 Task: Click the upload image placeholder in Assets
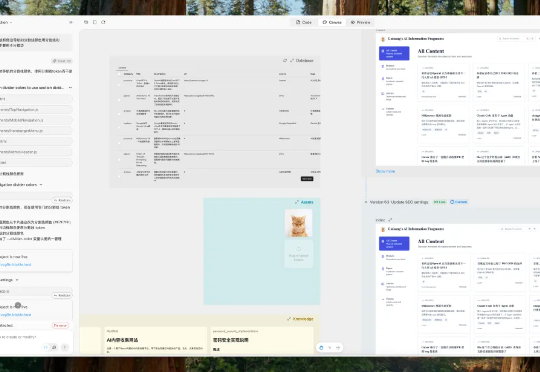coord(299,254)
